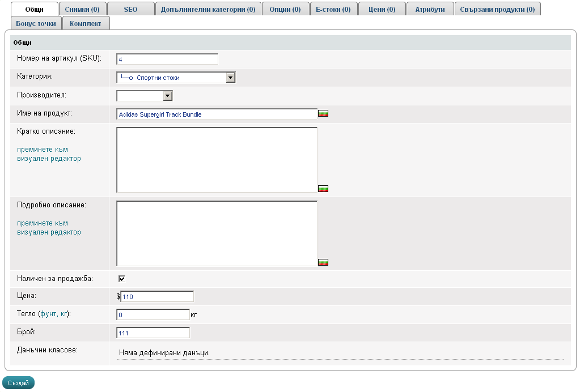
Task: Click the 'фунт' weight unit link
Action: click(x=49, y=313)
